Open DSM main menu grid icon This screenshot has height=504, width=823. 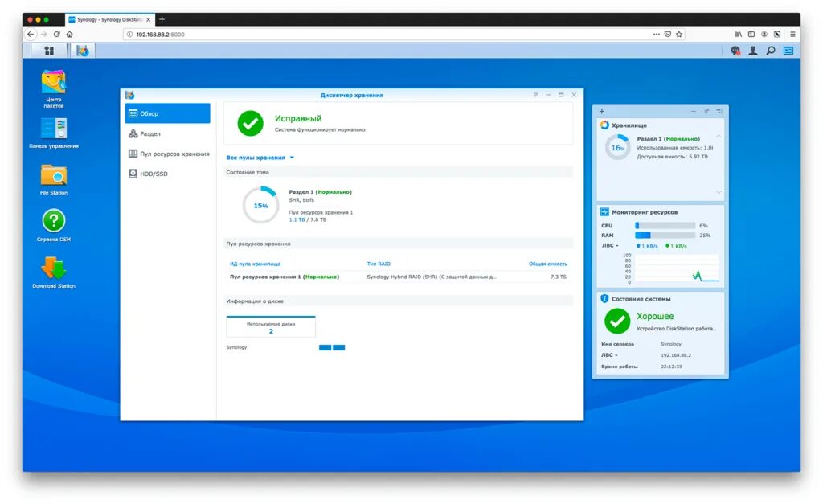[49, 51]
